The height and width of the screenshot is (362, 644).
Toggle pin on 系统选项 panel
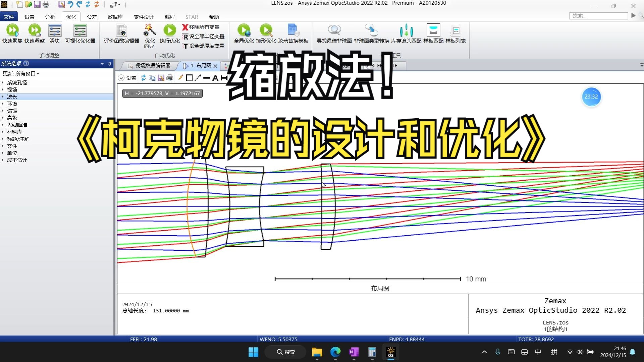pos(109,64)
